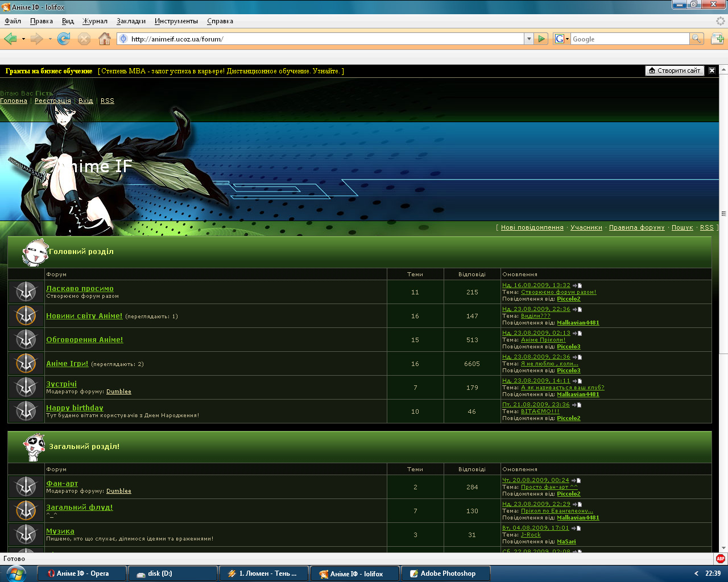Open the Happy birthday forum
The image size is (728, 582).
75,408
